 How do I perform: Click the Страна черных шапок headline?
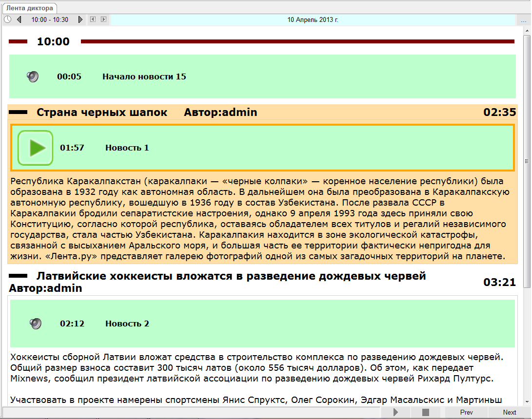pos(102,112)
